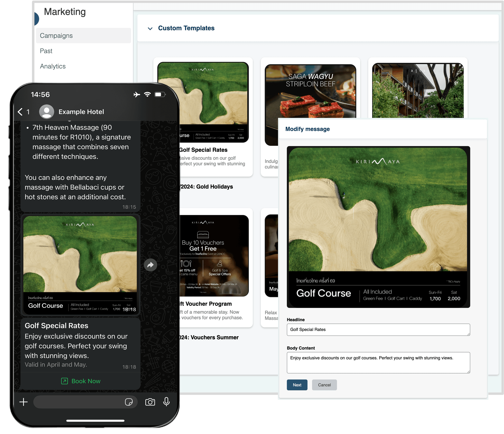
Task: Click the Cancel button in Modify message
Action: point(324,385)
